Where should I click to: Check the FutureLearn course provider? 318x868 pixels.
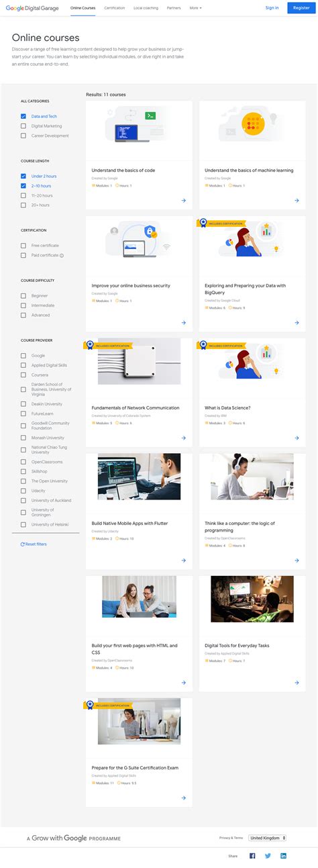click(23, 414)
